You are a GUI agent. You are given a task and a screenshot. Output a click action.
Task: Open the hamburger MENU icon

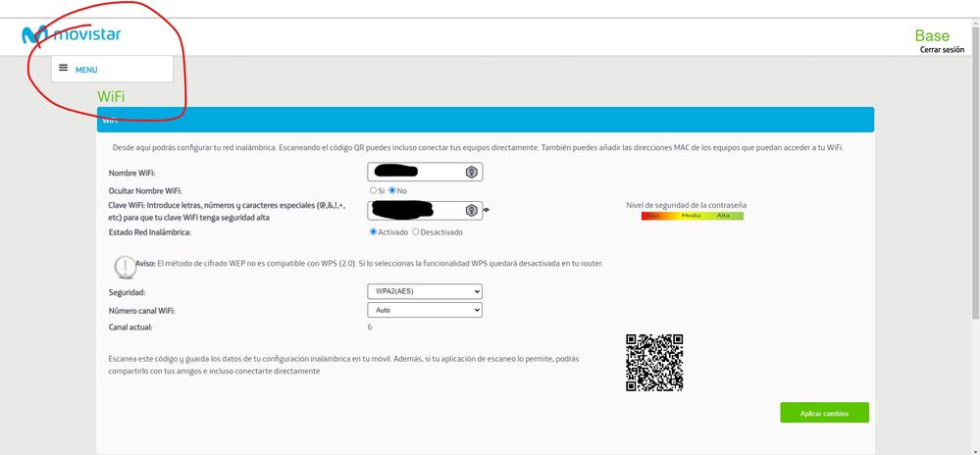[x=63, y=68]
